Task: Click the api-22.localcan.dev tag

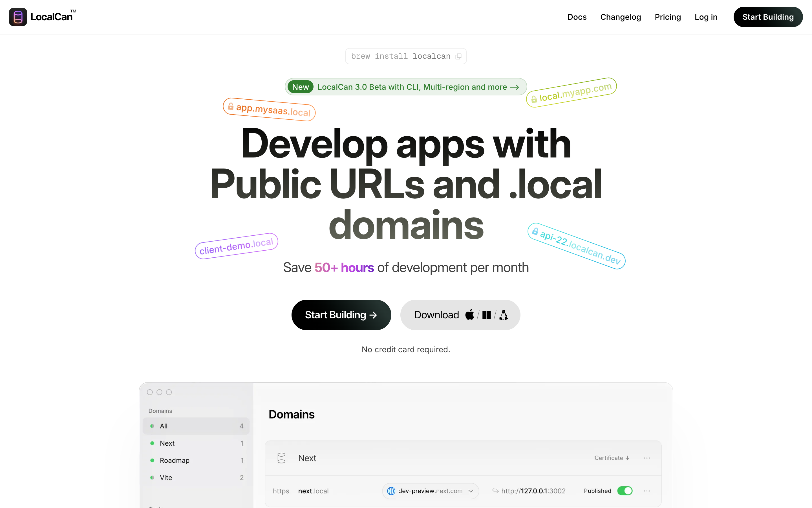Action: [577, 246]
